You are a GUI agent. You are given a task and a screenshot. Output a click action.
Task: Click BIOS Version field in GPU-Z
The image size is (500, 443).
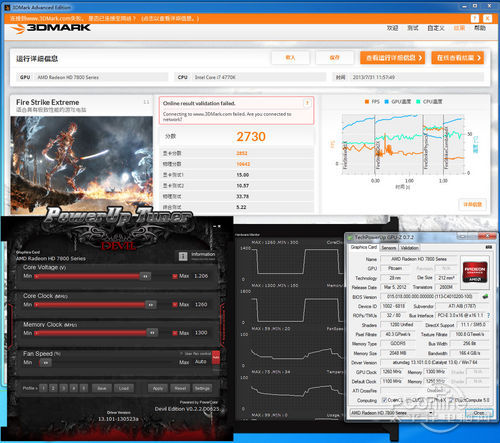click(430, 296)
